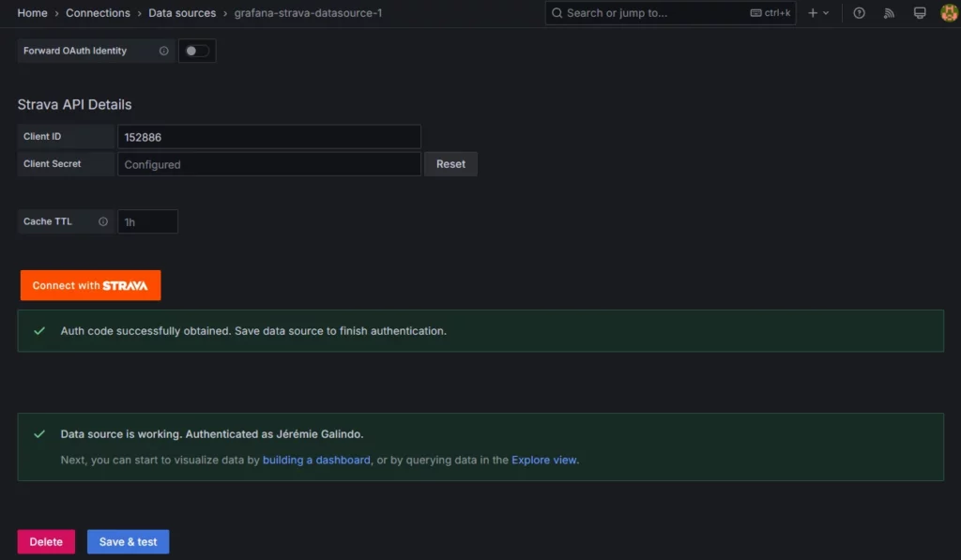This screenshot has width=961, height=560.
Task: Click the monitor icon in top bar
Action: click(920, 13)
